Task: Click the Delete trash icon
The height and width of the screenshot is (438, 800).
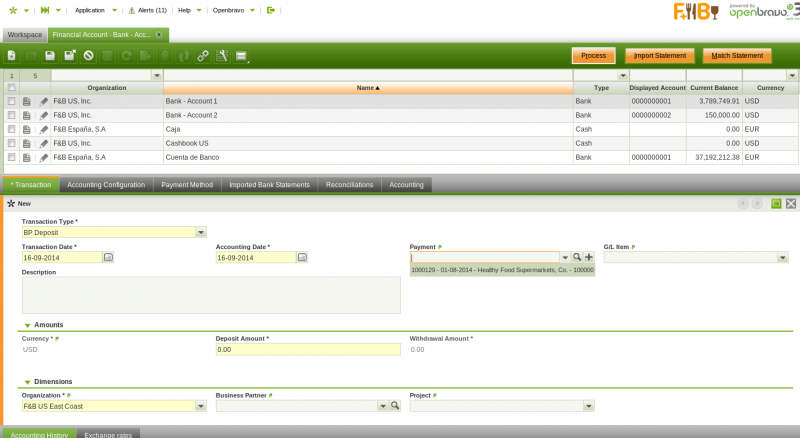Action: [x=107, y=56]
